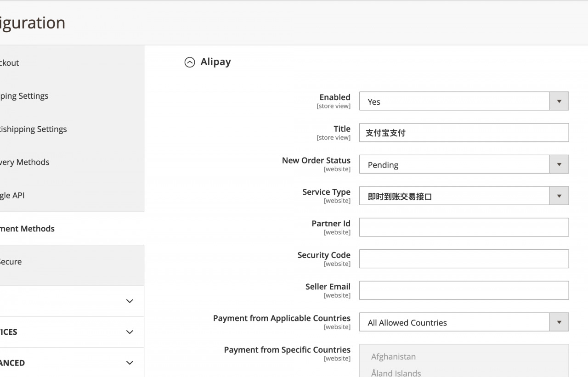The width and height of the screenshot is (588, 377).
Task: Open Checkout settings tab in sidebar
Action: click(x=10, y=63)
